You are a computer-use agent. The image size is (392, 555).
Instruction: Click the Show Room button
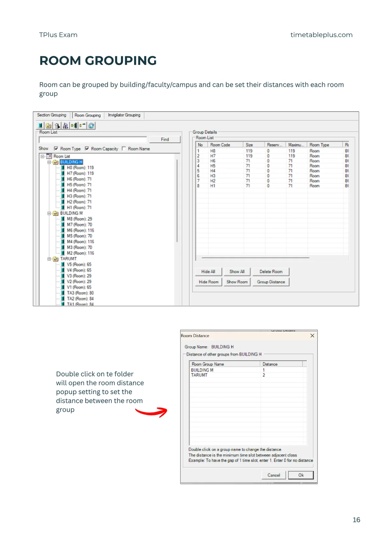click(237, 282)
